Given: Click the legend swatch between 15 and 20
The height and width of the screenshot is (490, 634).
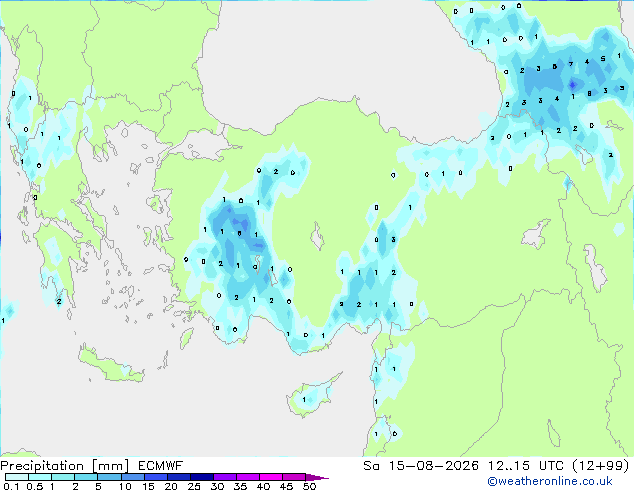Looking at the screenshot, I should (156, 477).
